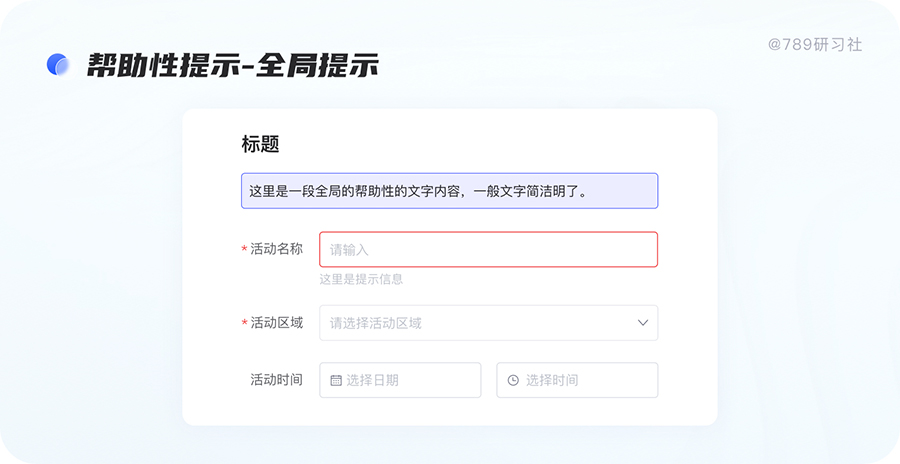Click the global help message banner
Viewport: 900px width, 464px height.
[449, 191]
